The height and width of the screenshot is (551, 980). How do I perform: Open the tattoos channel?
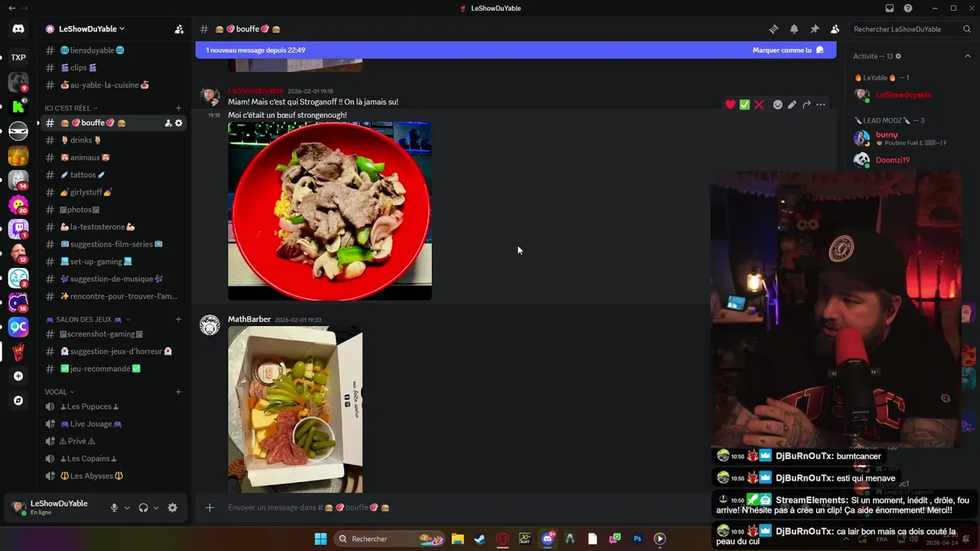tap(114, 174)
